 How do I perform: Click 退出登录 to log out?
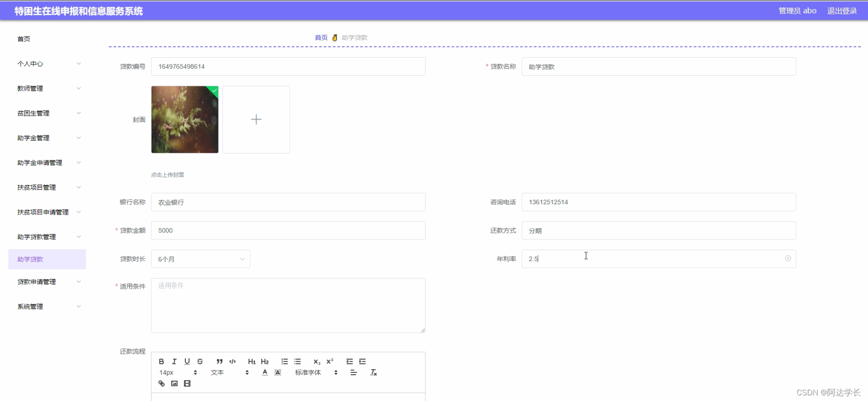(x=842, y=11)
